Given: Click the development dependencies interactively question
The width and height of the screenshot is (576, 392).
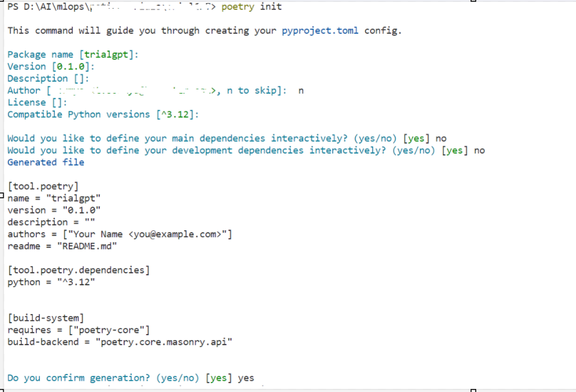Looking at the screenshot, I should tap(246, 150).
